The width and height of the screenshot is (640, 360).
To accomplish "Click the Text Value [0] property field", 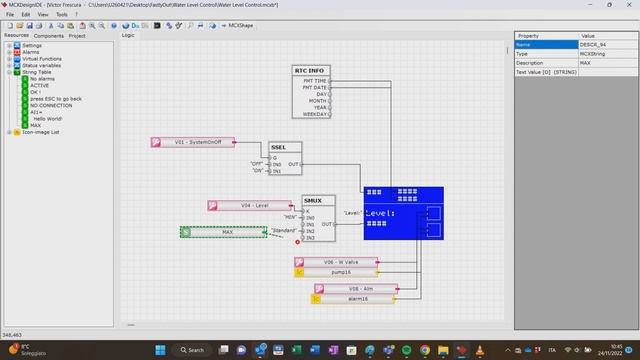I will pyautogui.click(x=608, y=72).
